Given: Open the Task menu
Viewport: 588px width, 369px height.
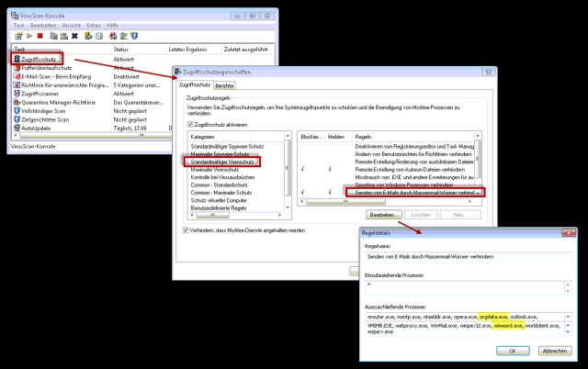Looking at the screenshot, I should click(18, 26).
